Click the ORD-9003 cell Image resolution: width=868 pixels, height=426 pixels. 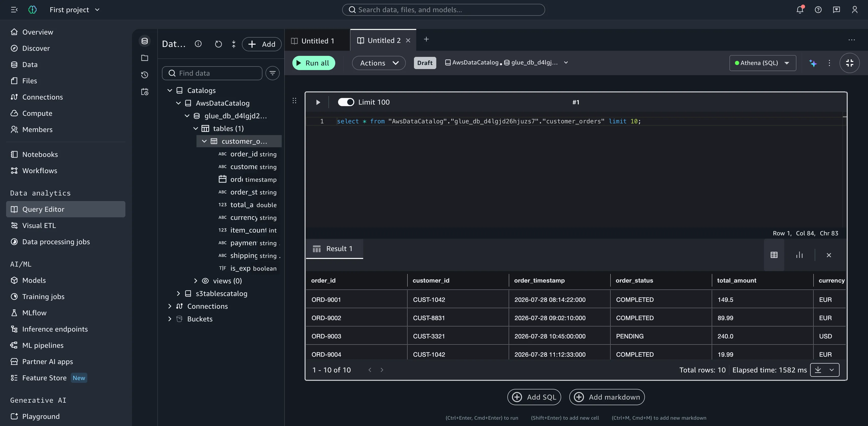click(357, 336)
